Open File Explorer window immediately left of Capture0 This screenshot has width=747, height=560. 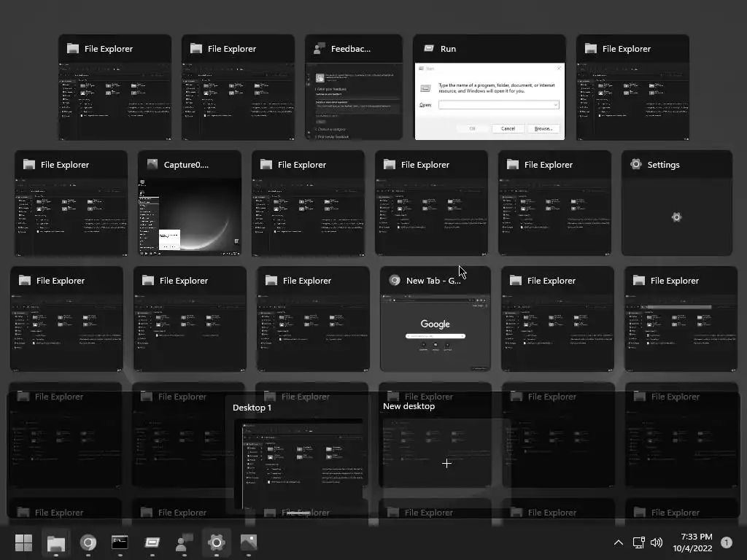(x=71, y=203)
